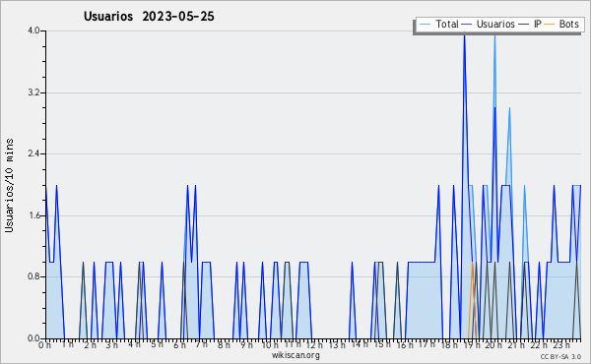Click the chart title 'Usuarios 2023-05-25'
The width and height of the screenshot is (591, 364).
coord(149,17)
